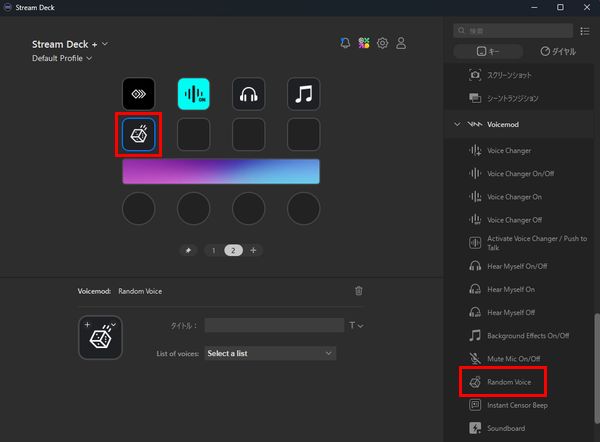The image size is (600, 442).
Task: Add a new page with plus
Action: coord(253,250)
